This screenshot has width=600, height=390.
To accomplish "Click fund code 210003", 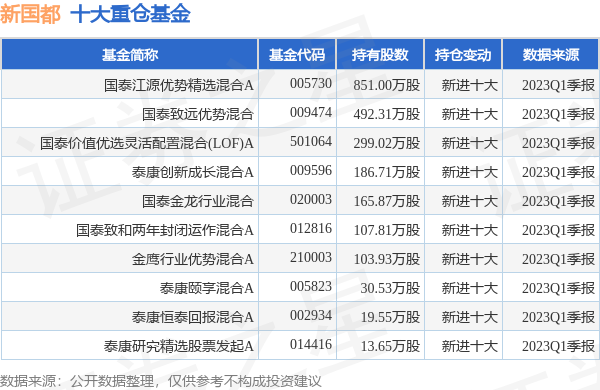I will (x=311, y=258).
